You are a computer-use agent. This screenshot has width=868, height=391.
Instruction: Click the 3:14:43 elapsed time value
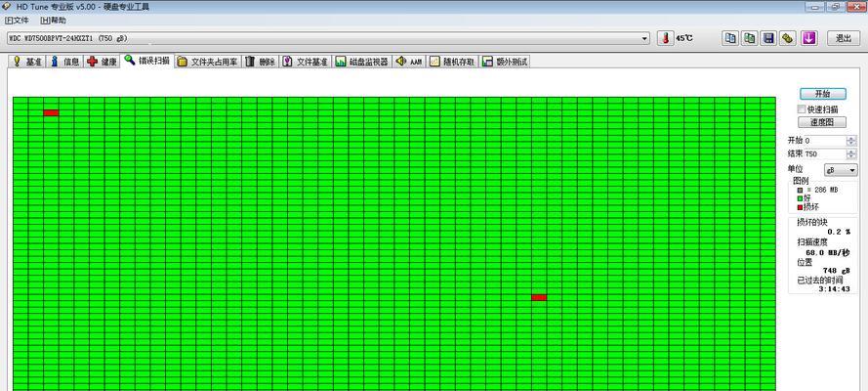pyautogui.click(x=834, y=288)
